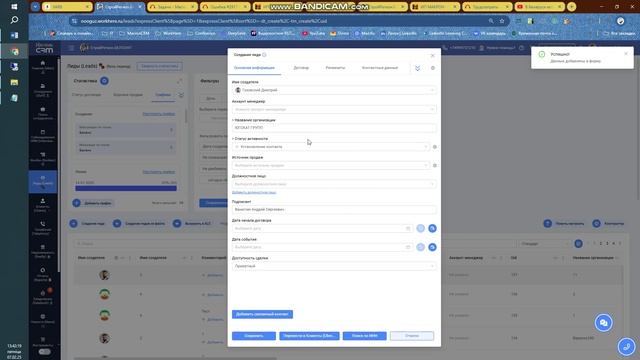Screen dimensions: 640x360
Task: Click the blue progress bar in the statistics chart
Action: pos(126,189)
